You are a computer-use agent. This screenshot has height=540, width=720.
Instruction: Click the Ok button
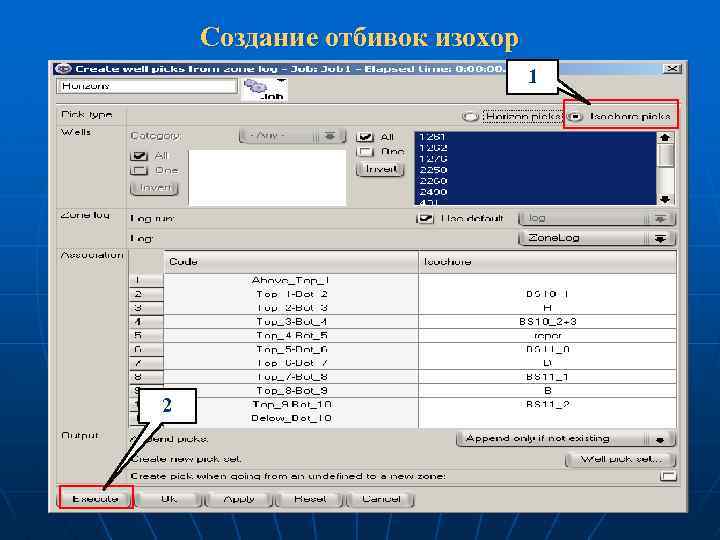pos(169,499)
